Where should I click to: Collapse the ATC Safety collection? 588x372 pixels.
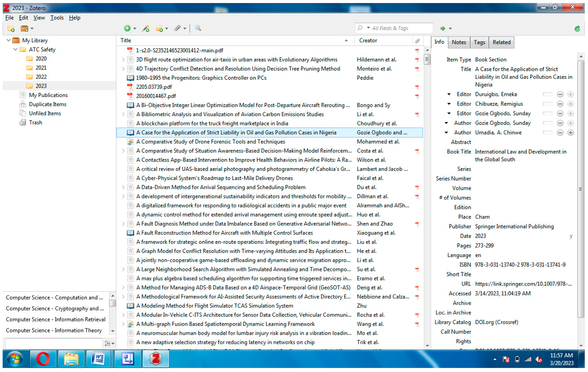[x=15, y=49]
